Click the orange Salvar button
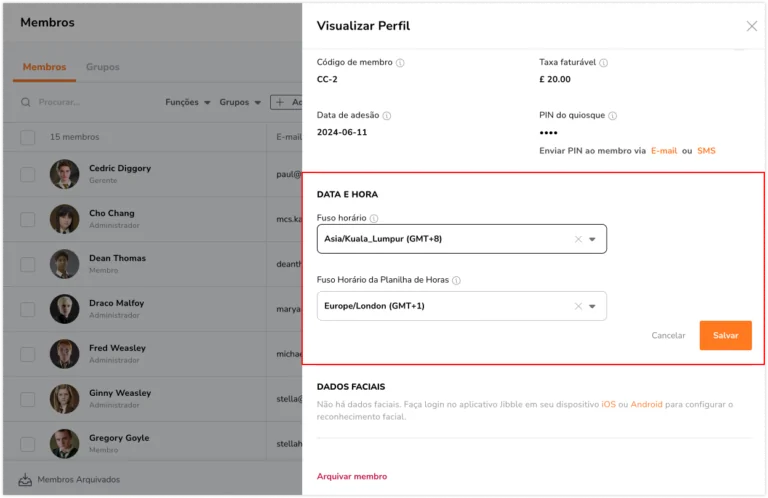This screenshot has width=768, height=498. tap(725, 335)
